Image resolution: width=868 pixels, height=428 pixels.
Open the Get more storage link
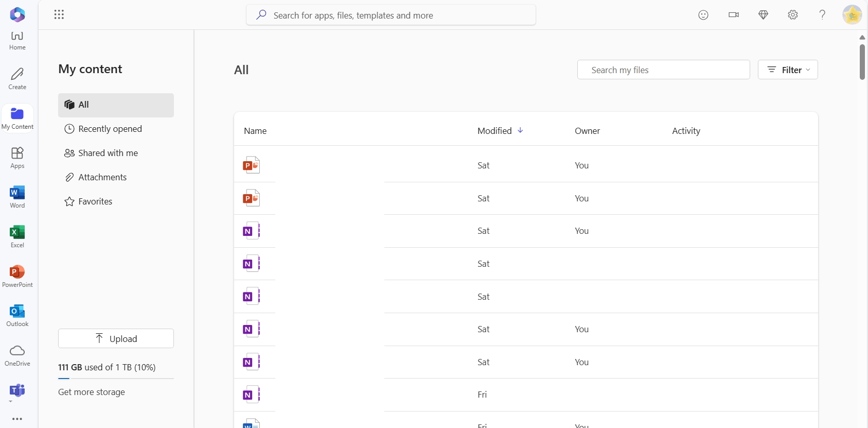point(92,392)
